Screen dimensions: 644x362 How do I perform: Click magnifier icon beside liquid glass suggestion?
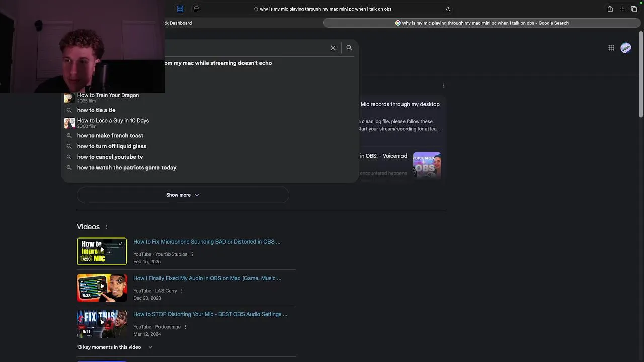point(69,146)
